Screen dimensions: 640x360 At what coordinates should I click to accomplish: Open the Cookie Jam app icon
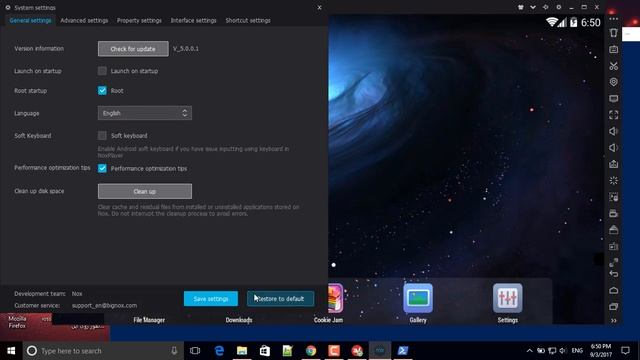point(336,298)
